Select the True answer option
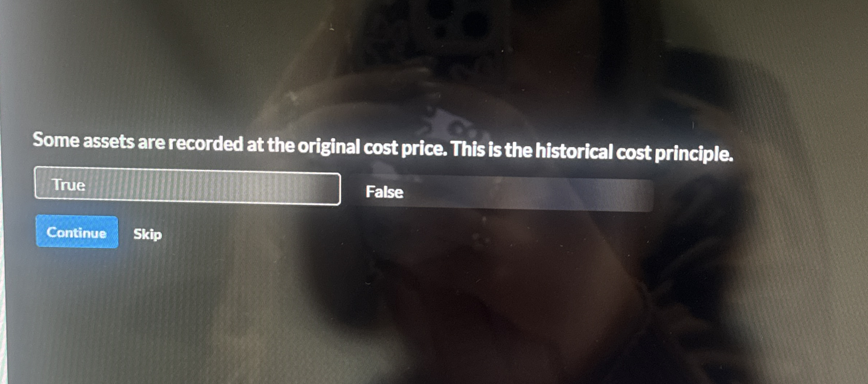The height and width of the screenshot is (384, 868). 187,186
